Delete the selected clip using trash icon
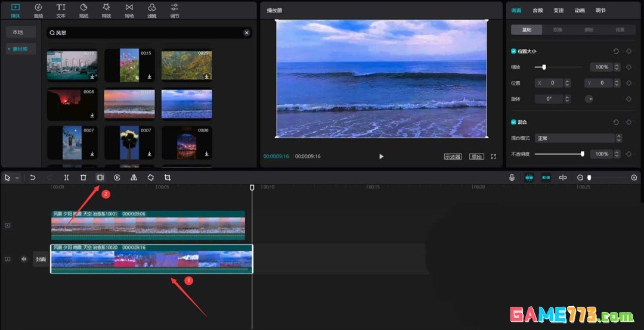The height and width of the screenshot is (330, 644). 83,178
